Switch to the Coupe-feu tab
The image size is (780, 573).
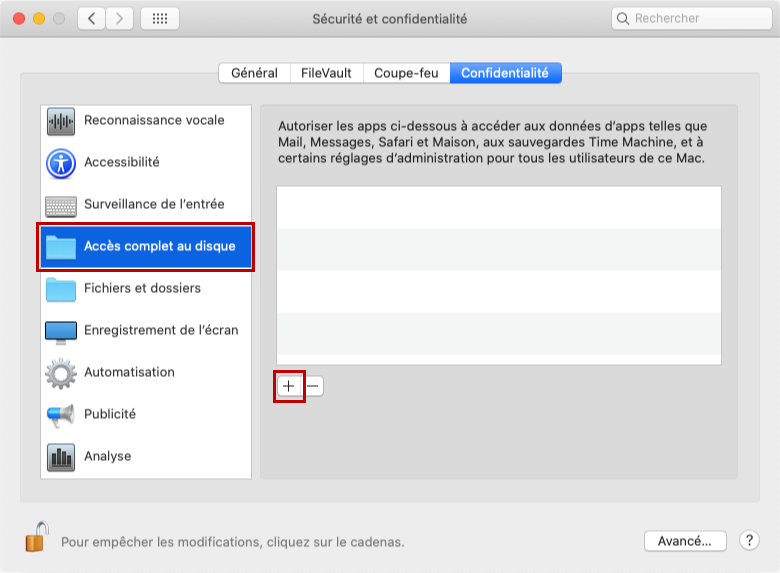(406, 73)
